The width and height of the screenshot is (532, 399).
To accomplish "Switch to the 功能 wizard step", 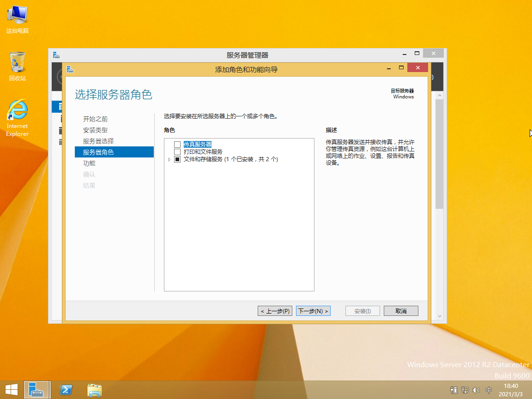I will click(89, 163).
